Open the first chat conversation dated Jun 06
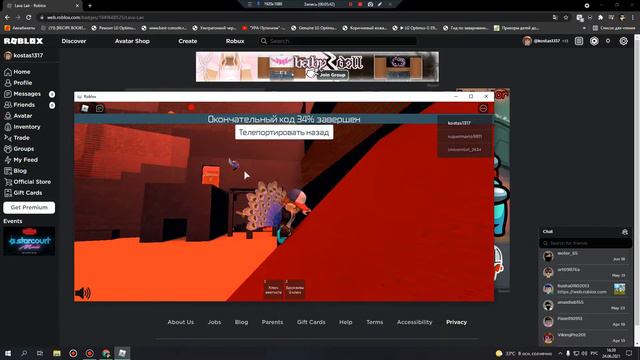The image size is (640, 360). pyautogui.click(x=585, y=256)
